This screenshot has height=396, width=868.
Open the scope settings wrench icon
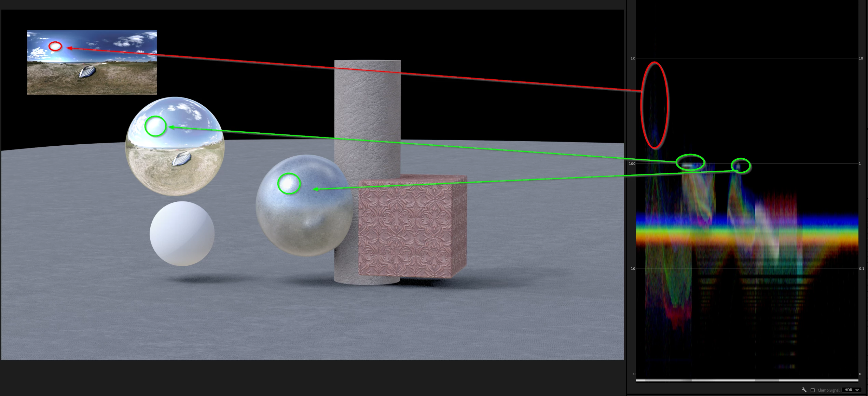(804, 390)
